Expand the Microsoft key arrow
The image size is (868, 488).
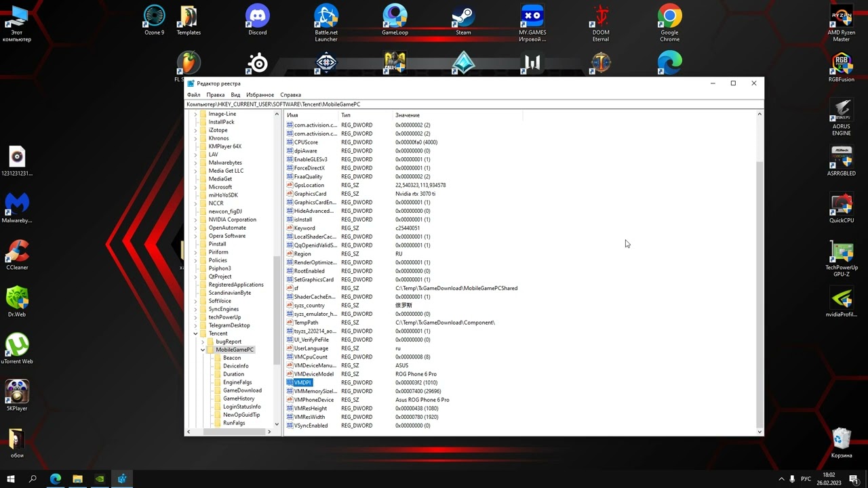point(196,187)
